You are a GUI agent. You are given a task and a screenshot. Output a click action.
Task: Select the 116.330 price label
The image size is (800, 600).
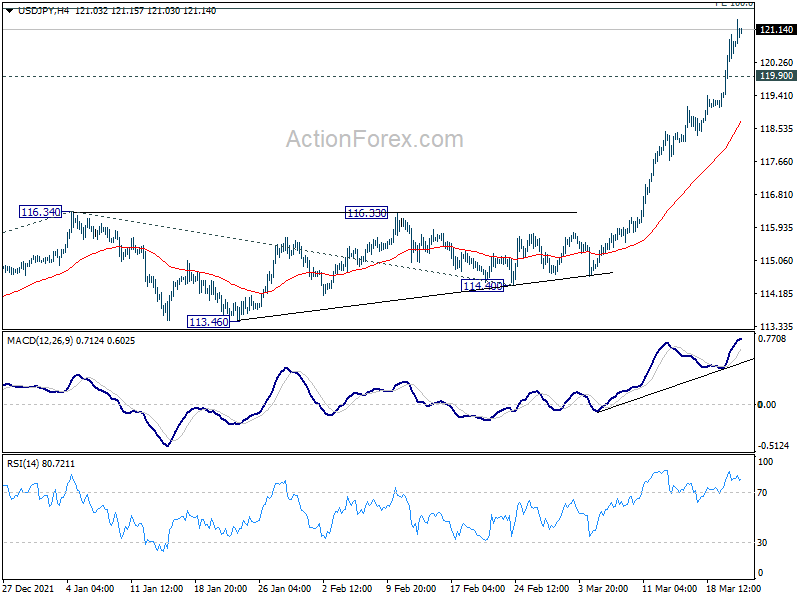coord(366,213)
